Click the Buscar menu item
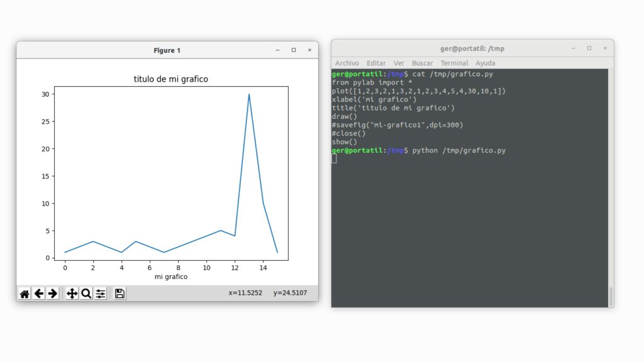The height and width of the screenshot is (362, 644). pos(422,63)
